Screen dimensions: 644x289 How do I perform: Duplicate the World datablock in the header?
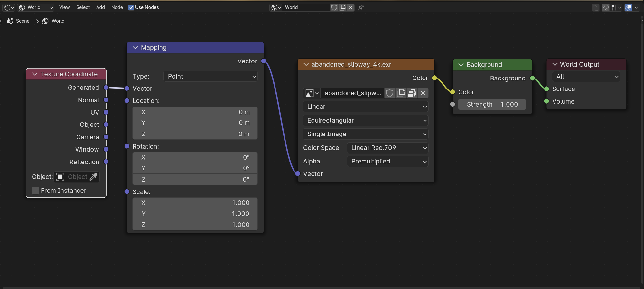(342, 7)
